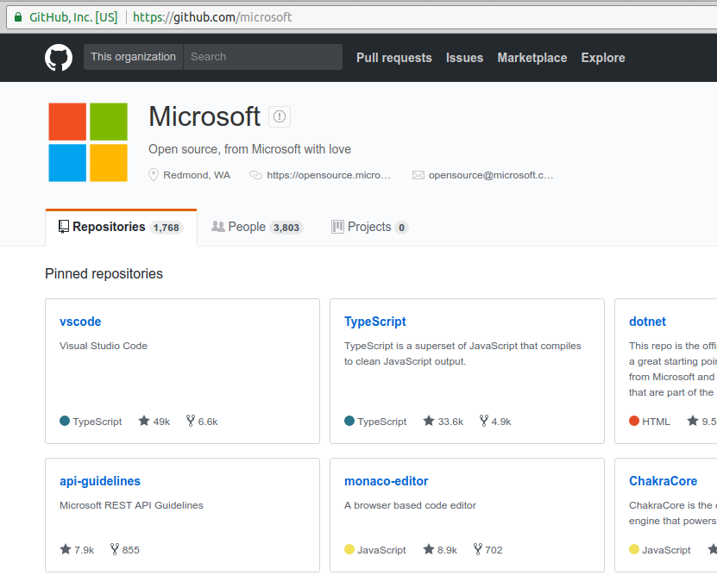Click the dotnet HTML red language dot

[x=634, y=421]
